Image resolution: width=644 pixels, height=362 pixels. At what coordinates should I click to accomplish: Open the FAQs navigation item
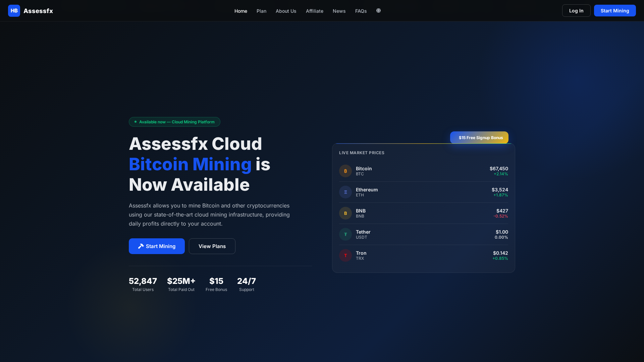pyautogui.click(x=361, y=11)
